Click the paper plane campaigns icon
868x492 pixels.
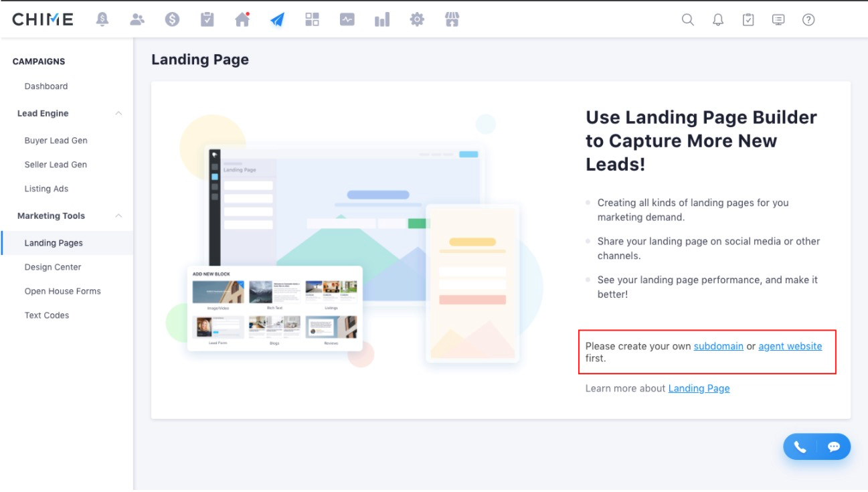coord(277,19)
